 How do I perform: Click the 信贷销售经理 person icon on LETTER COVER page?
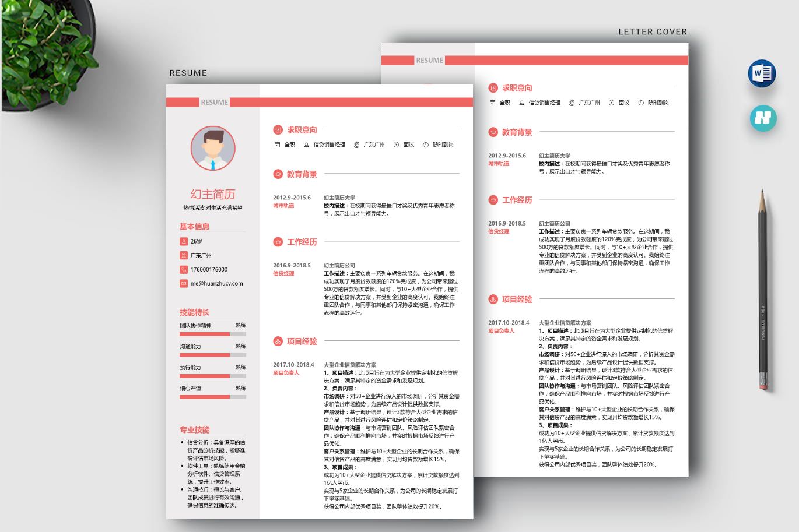[522, 103]
